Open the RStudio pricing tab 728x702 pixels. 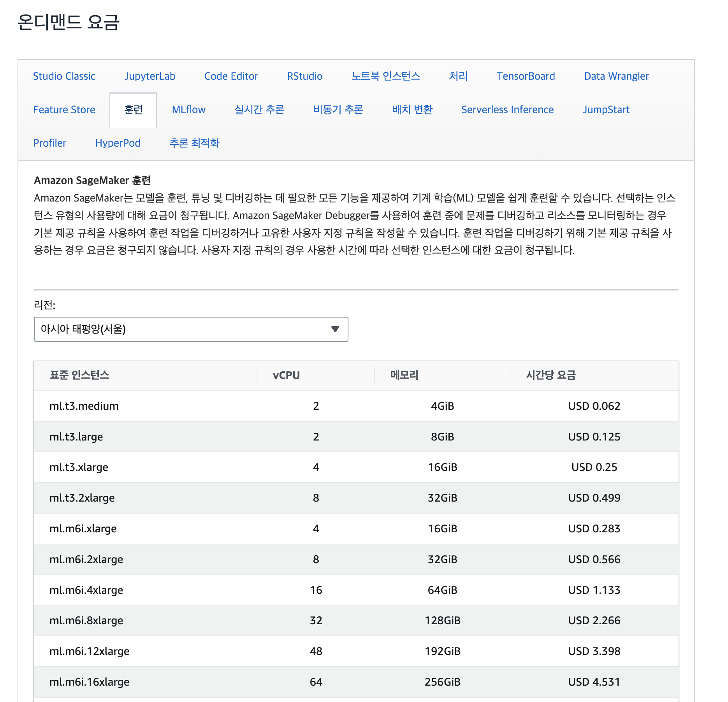tap(305, 76)
